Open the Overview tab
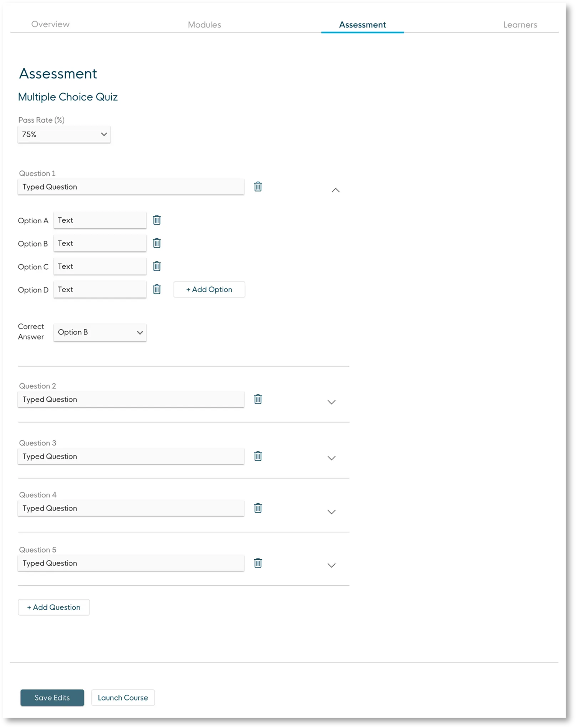 point(50,24)
